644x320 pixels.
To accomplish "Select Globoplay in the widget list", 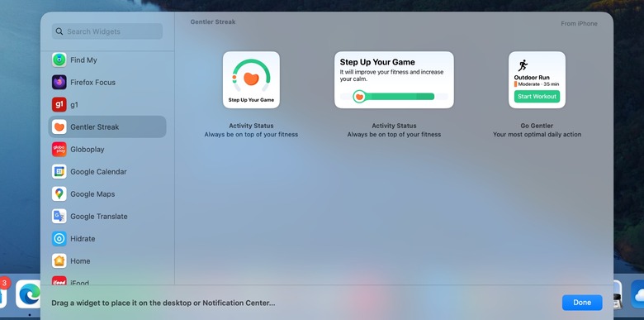I will (x=87, y=150).
